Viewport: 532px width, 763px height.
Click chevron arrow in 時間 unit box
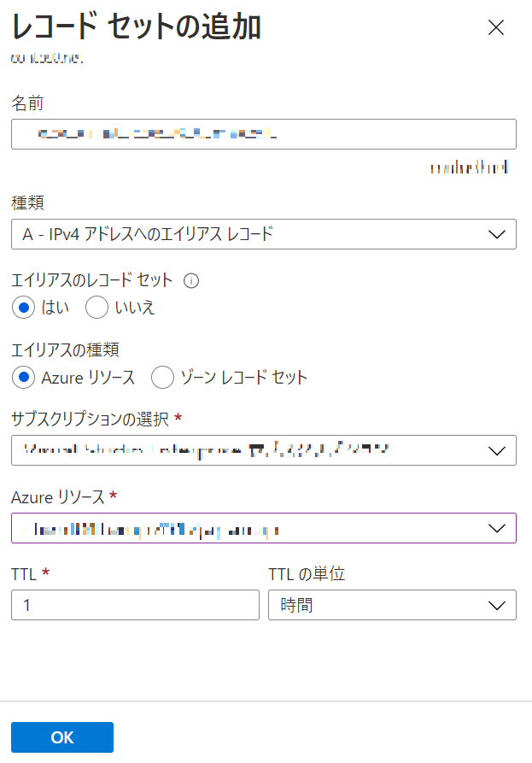point(496,605)
